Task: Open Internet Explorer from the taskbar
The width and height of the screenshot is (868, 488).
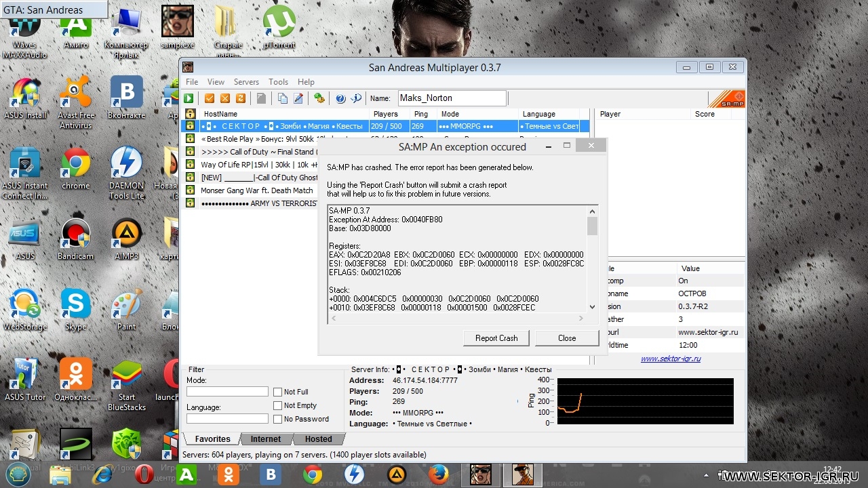Action: click(x=102, y=474)
